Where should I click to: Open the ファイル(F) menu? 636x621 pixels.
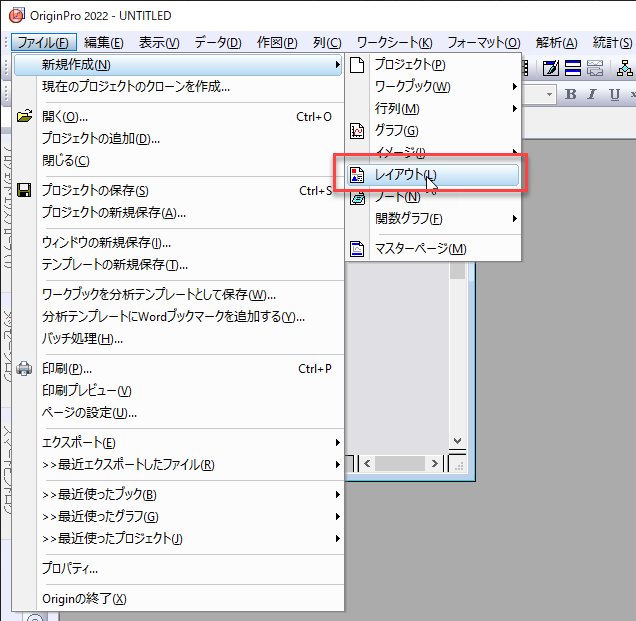pos(44,42)
